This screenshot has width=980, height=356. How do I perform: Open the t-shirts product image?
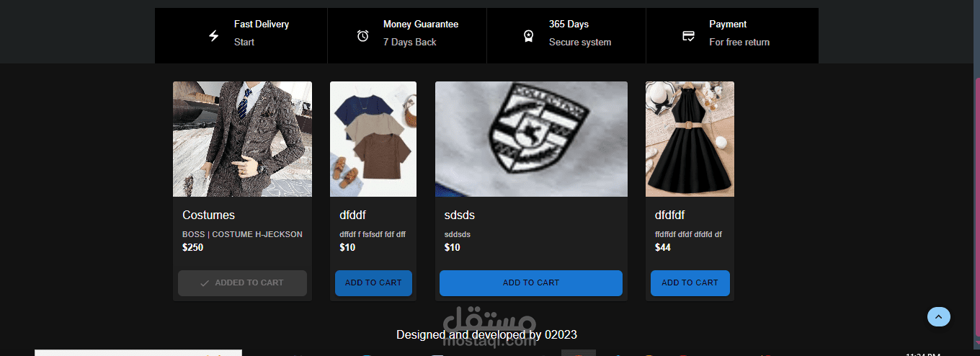pyautogui.click(x=373, y=139)
